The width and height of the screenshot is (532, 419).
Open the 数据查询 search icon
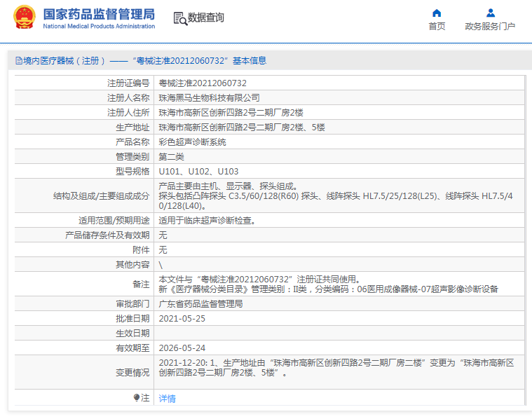click(x=180, y=18)
